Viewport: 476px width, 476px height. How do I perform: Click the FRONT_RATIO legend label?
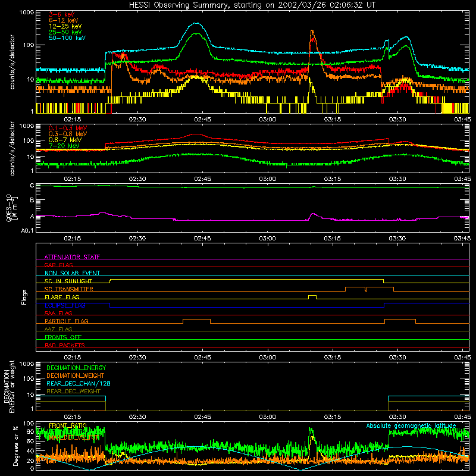pos(68,425)
